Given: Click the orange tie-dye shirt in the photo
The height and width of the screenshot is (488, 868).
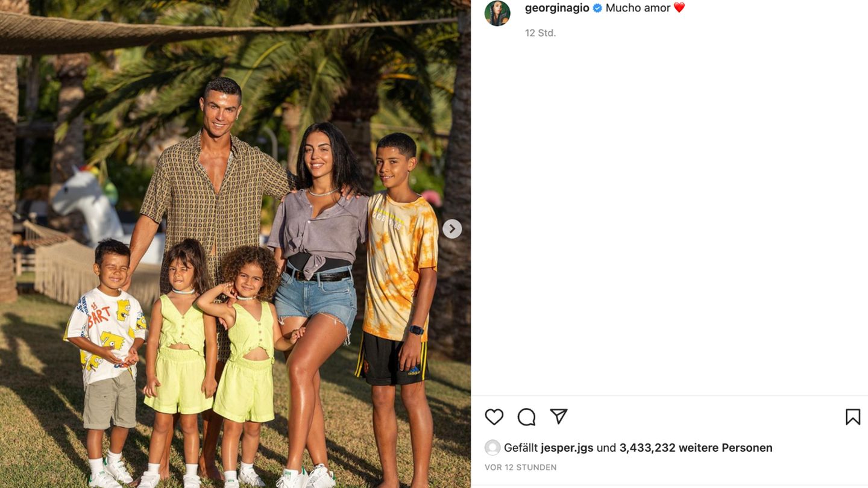Looking at the screenshot, I should click(399, 265).
